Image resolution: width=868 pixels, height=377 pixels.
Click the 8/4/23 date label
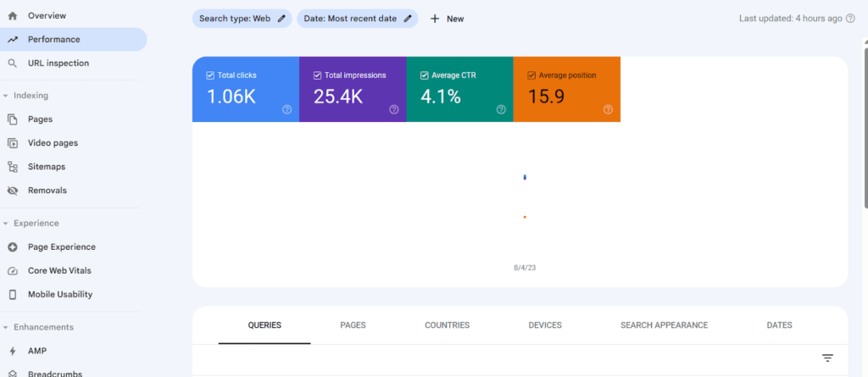click(x=525, y=268)
